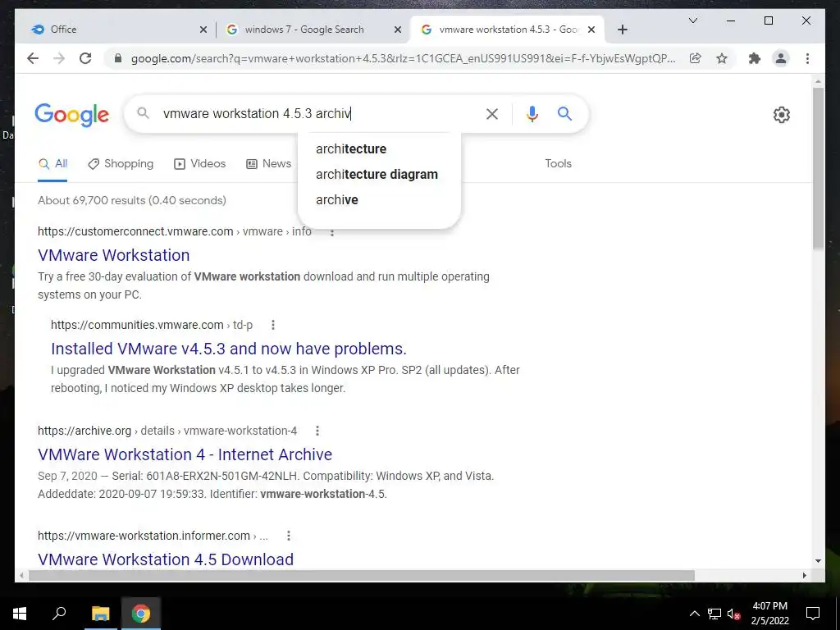Open a new browser tab
The image size is (840, 630).
pyautogui.click(x=622, y=30)
